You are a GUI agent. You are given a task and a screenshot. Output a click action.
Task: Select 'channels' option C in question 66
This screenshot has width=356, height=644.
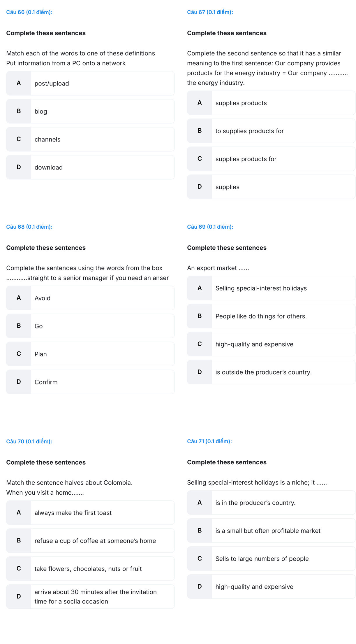pos(90,139)
